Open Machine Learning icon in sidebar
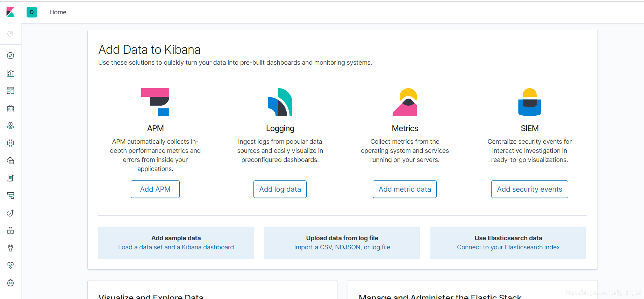The image size is (644, 299). point(10,143)
